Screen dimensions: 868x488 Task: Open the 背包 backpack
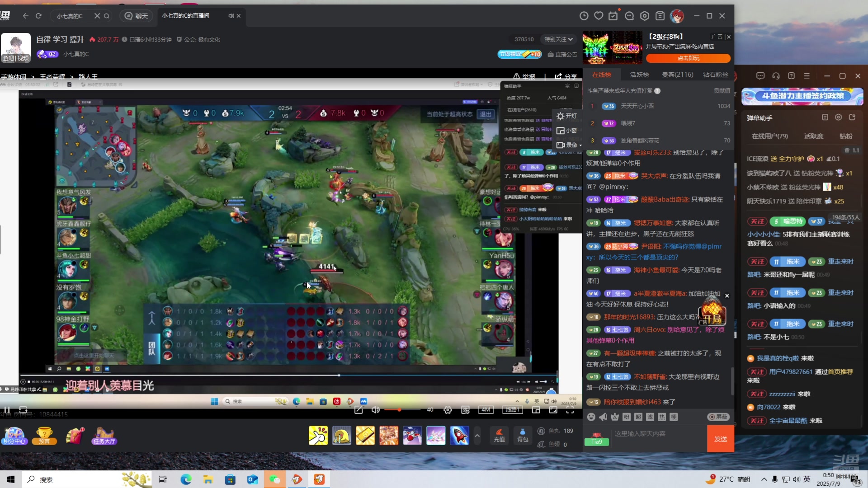(523, 436)
